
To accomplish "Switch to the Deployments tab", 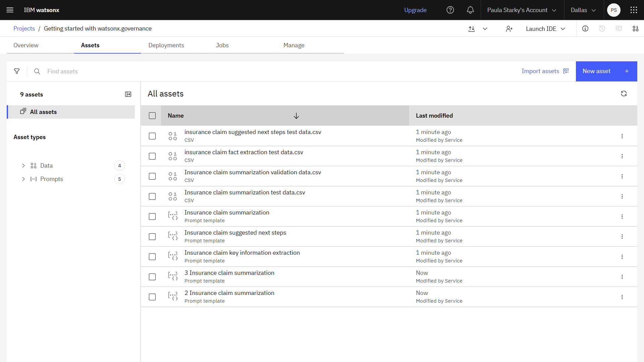I will coord(166,45).
